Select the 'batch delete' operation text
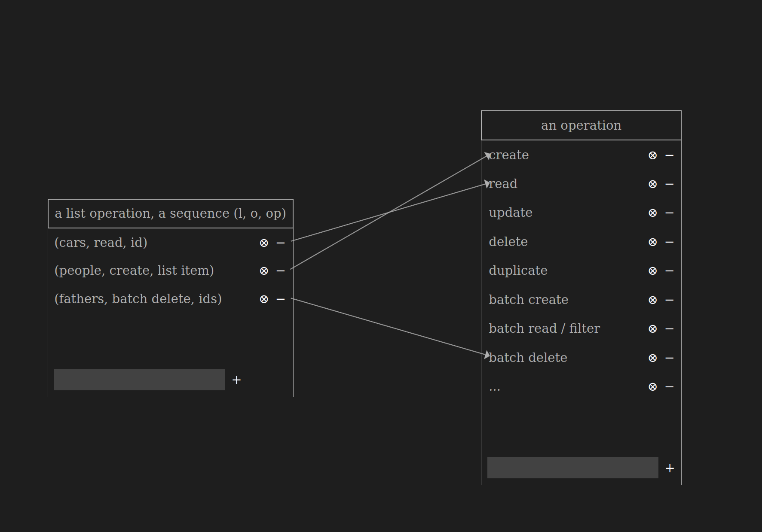Screen dimensions: 762x532 tap(528, 358)
